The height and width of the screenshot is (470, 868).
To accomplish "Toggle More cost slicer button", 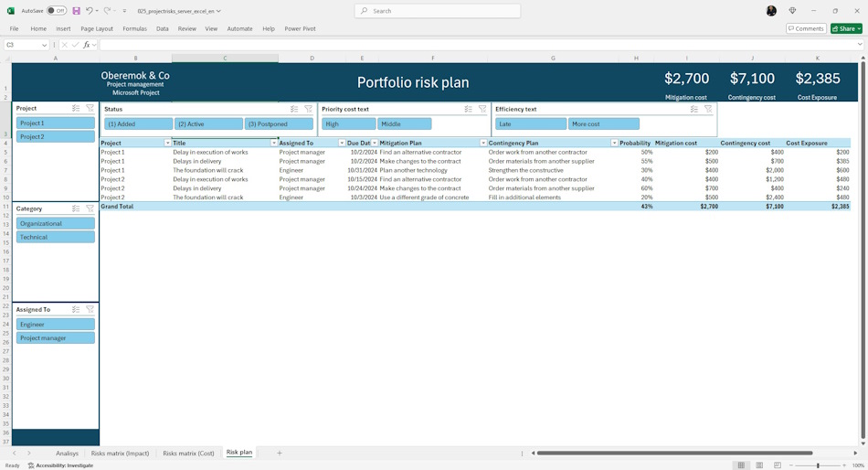I will [x=604, y=124].
